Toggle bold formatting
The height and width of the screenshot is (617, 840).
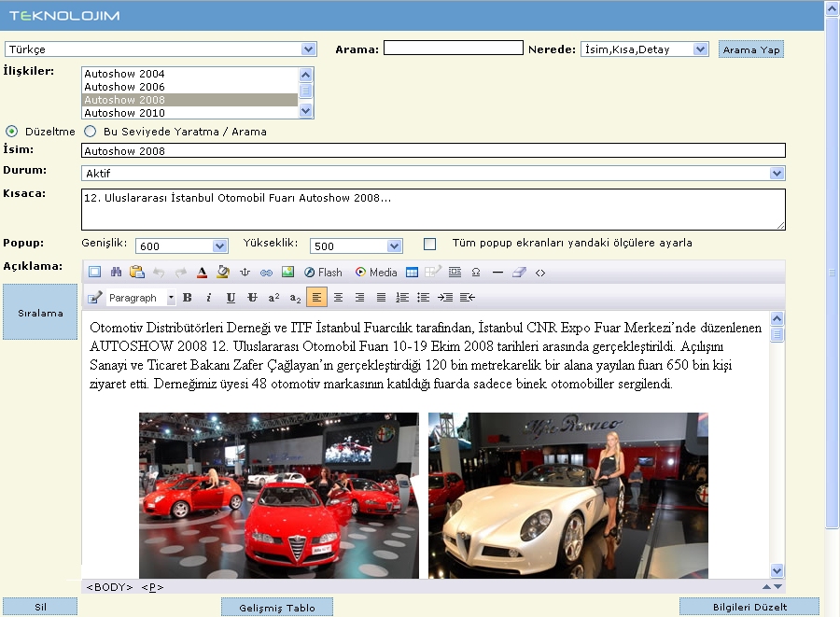pos(188,297)
